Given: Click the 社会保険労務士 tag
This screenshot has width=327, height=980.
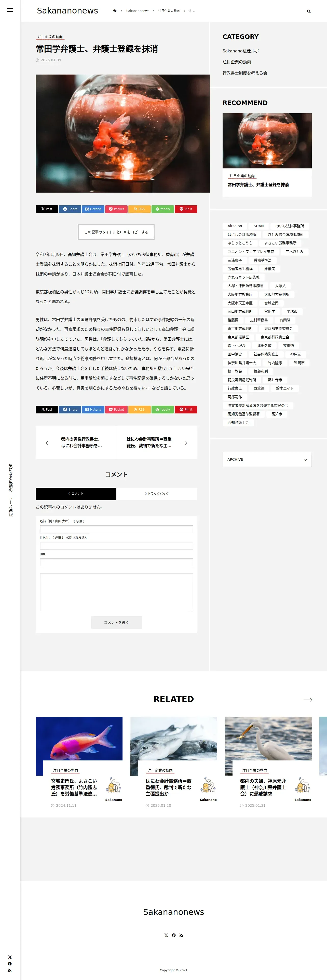Looking at the screenshot, I should click(266, 354).
